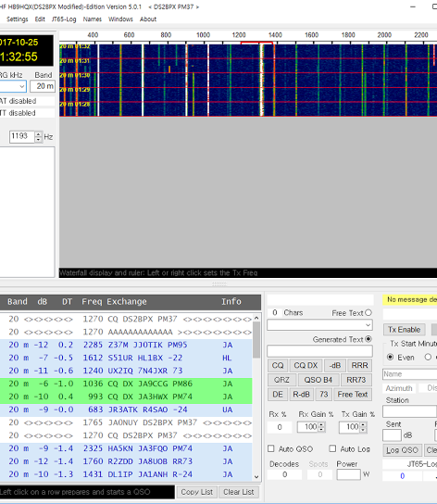The image size is (437, 504).
Task: Click the Copy List button
Action: [x=196, y=492]
